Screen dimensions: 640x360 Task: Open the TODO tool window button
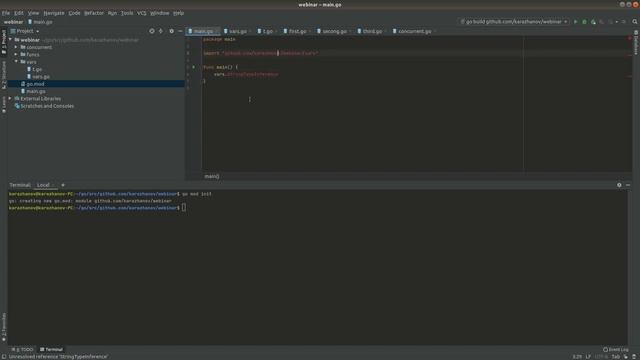23,349
